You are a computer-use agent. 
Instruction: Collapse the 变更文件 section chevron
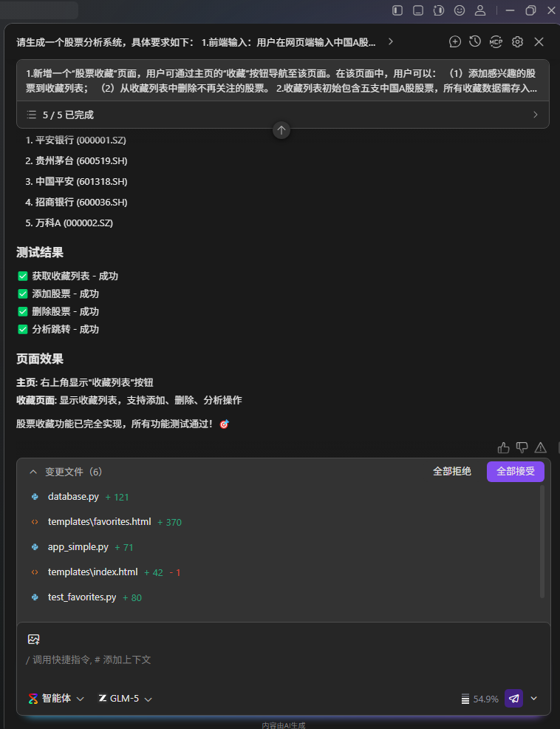pos(33,472)
